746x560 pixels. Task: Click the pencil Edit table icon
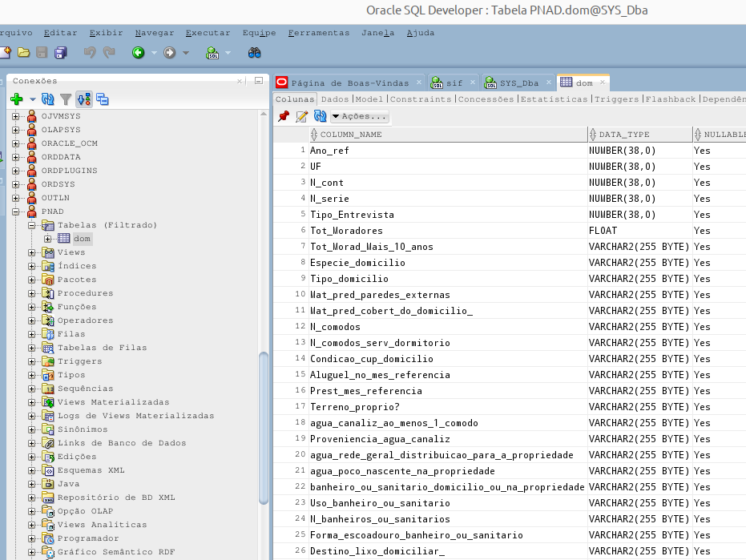point(301,116)
